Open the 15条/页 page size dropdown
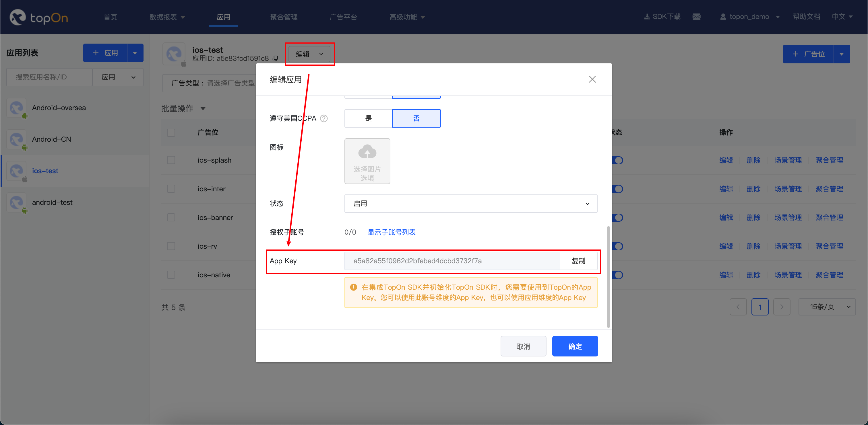Viewport: 868px width, 425px height. click(x=827, y=307)
